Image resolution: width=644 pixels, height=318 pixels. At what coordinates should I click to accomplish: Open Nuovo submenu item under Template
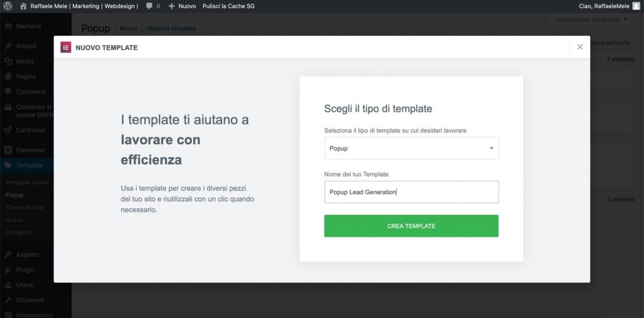(x=14, y=220)
